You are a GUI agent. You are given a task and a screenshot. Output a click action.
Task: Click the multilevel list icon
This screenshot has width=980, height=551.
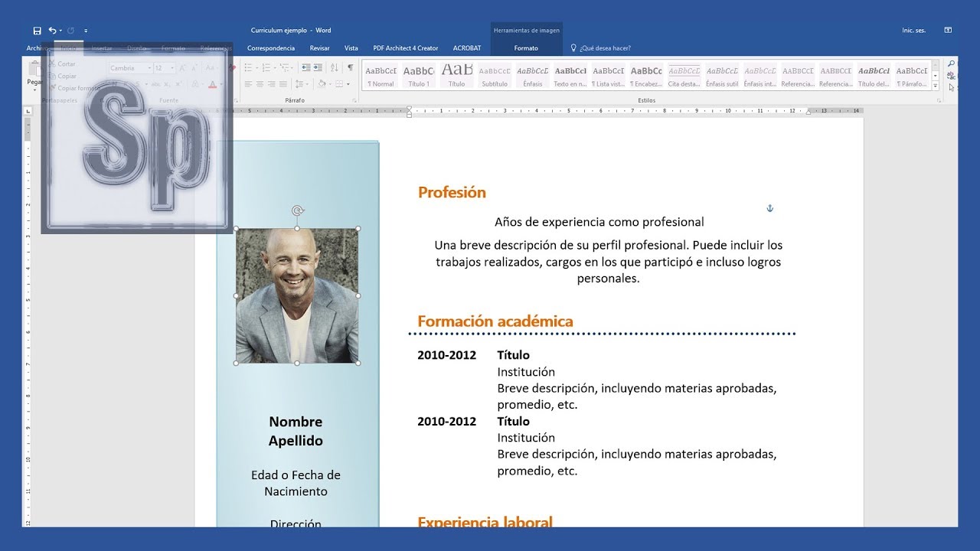(x=283, y=67)
